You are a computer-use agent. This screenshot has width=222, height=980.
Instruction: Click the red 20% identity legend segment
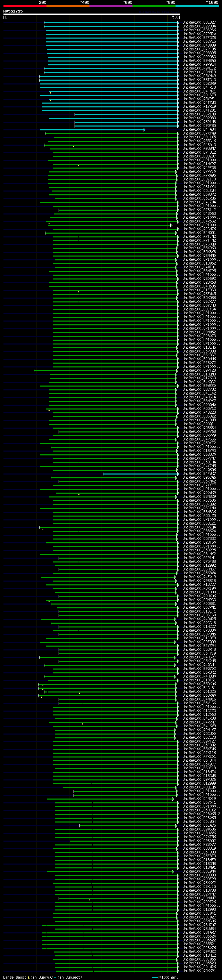25,6
